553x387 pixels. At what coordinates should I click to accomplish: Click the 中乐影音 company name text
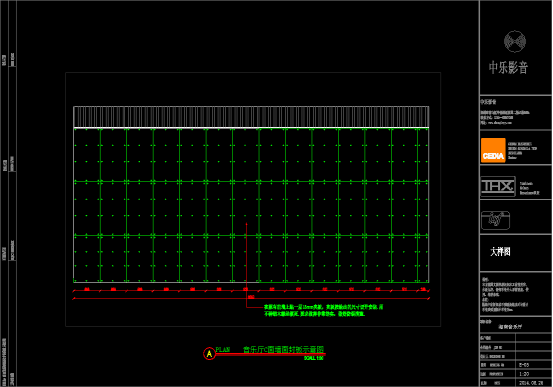point(508,67)
